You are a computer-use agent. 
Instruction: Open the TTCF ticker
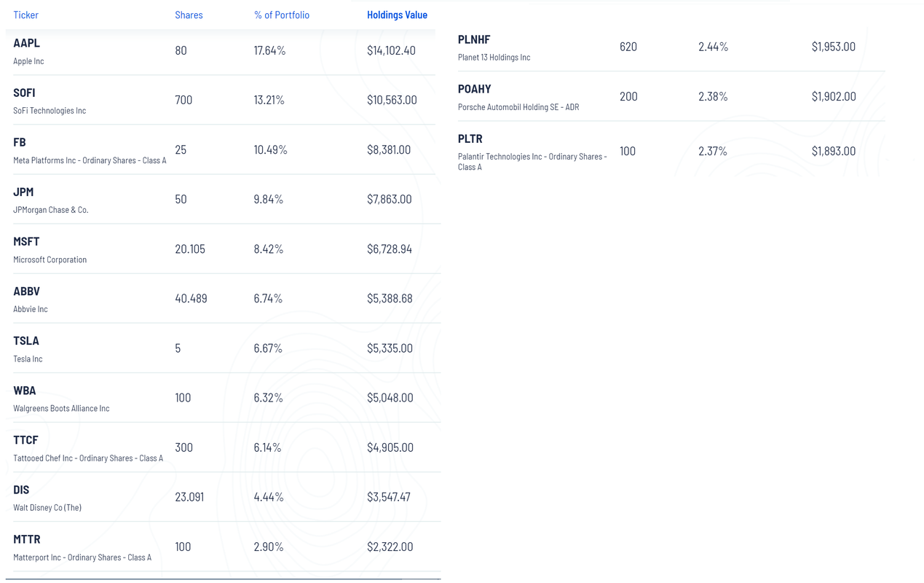25,439
